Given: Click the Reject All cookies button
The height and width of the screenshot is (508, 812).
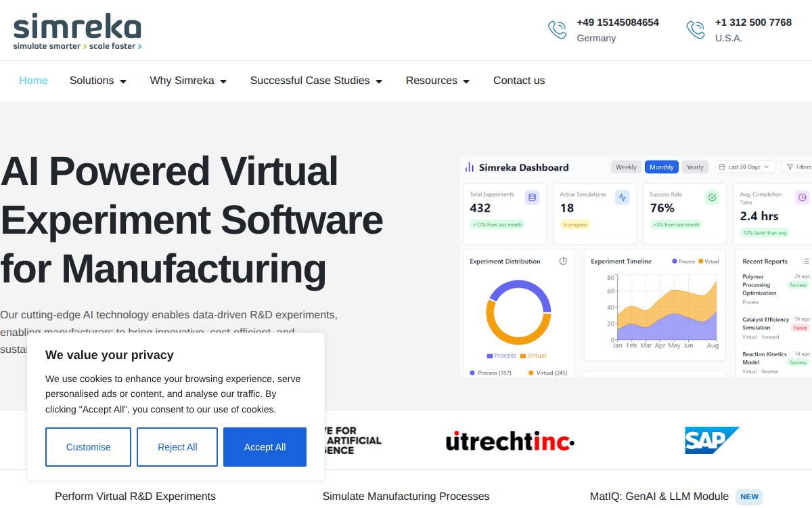Looking at the screenshot, I should click(x=177, y=447).
